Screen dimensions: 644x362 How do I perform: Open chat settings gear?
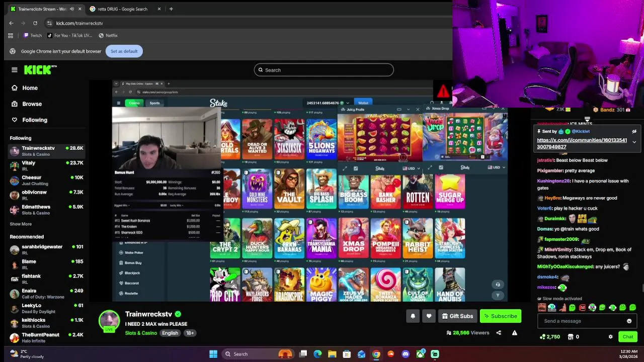[611, 337]
